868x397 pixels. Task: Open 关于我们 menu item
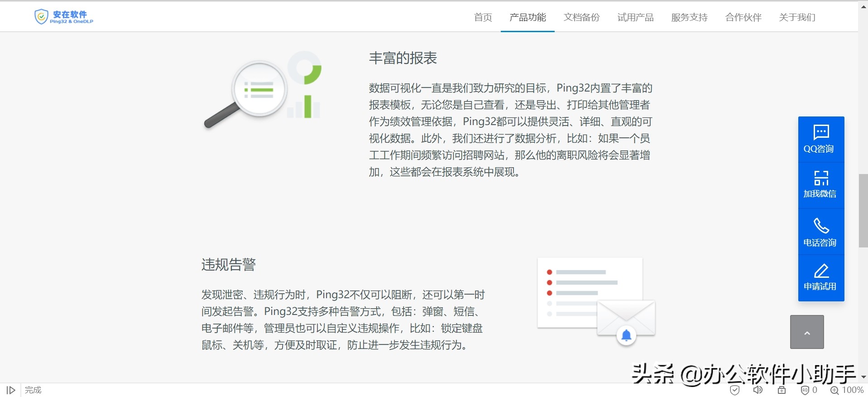pos(797,17)
